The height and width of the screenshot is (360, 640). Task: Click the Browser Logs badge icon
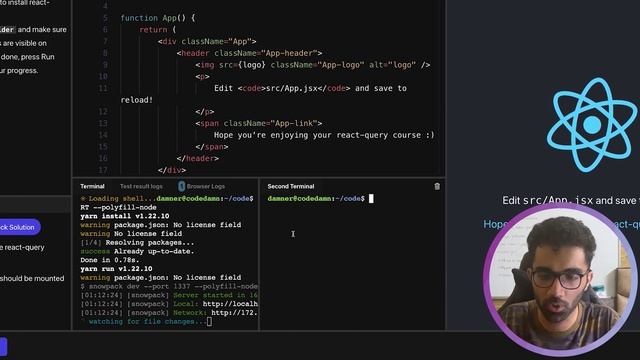coord(182,187)
